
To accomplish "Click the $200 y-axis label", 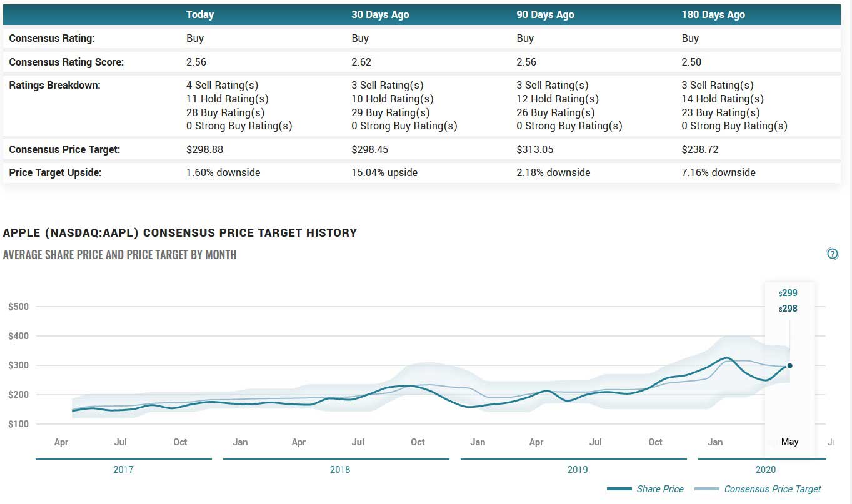I will (x=19, y=395).
